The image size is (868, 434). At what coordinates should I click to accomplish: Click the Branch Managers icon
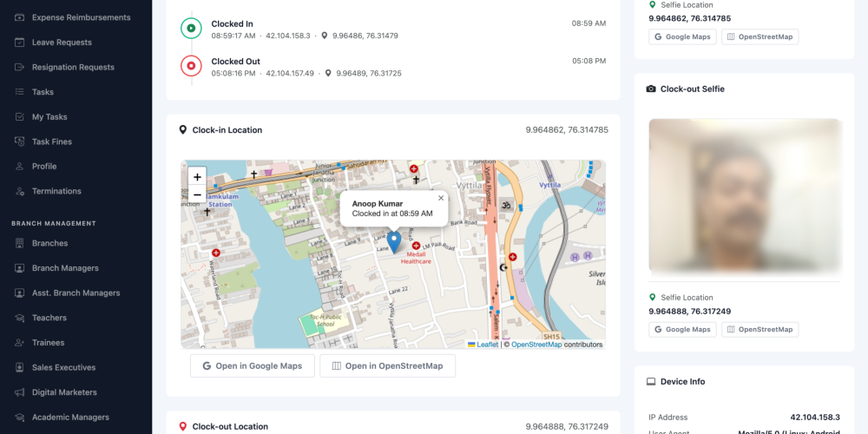click(x=19, y=268)
